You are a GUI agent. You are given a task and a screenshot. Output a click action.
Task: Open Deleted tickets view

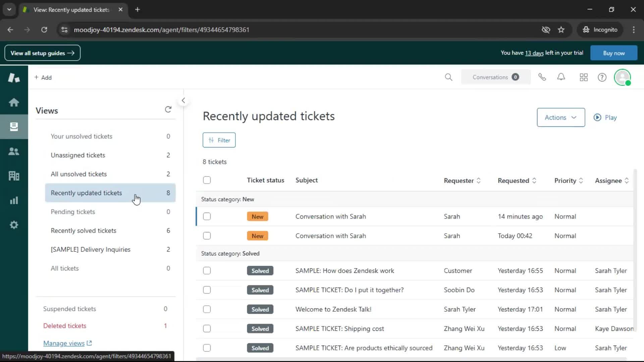click(106, 326)
